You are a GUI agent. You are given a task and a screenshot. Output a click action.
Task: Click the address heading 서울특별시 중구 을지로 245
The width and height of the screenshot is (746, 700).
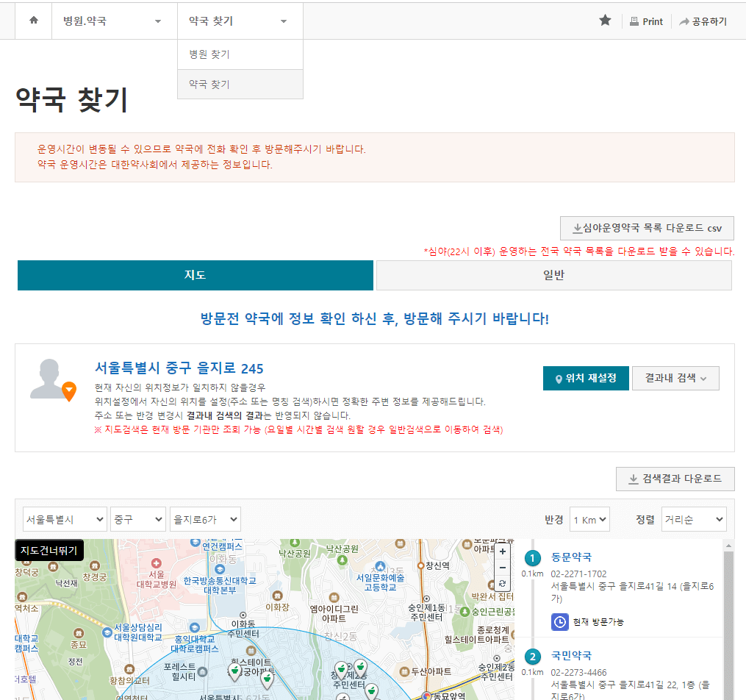179,368
